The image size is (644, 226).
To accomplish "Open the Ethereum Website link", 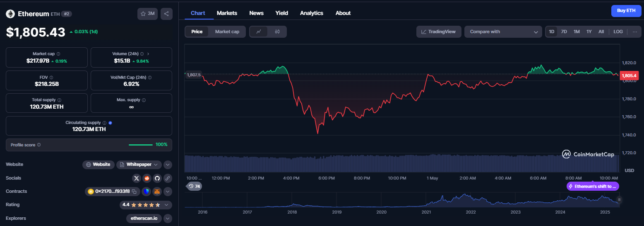I will (x=99, y=165).
